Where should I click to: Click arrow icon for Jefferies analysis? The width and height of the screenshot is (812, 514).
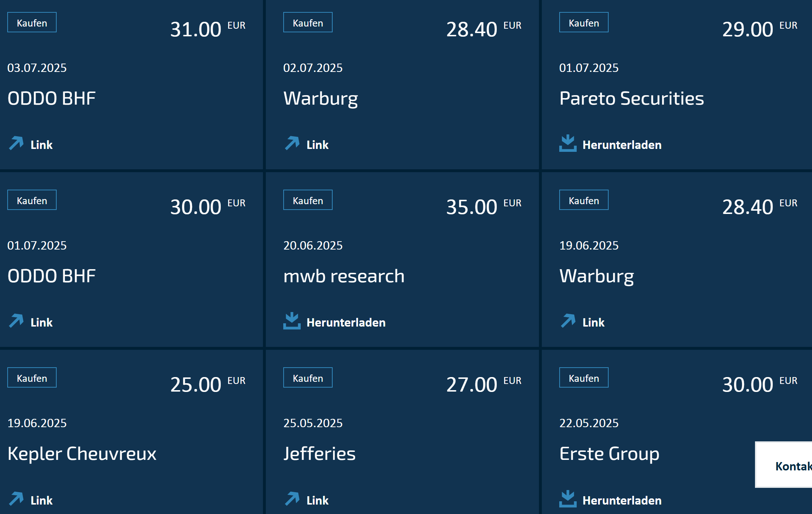point(292,499)
